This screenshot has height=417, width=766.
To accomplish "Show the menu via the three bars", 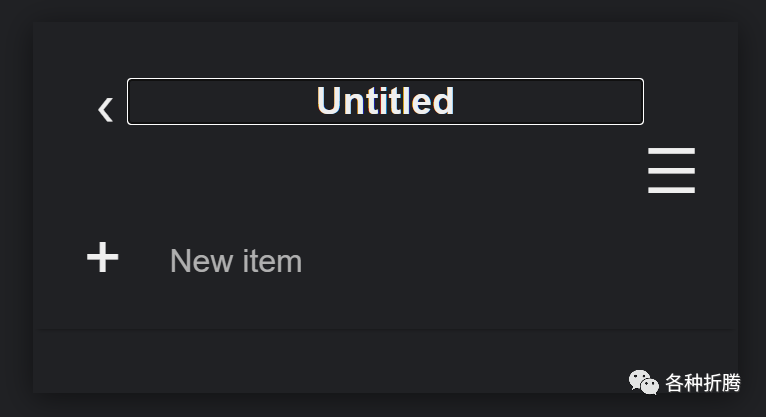I will click(x=671, y=171).
